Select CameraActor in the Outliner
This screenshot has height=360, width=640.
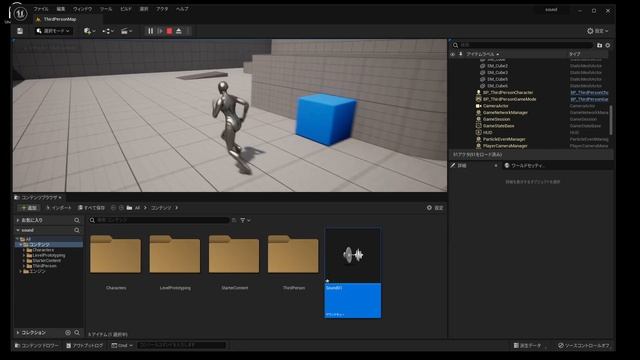[496, 106]
